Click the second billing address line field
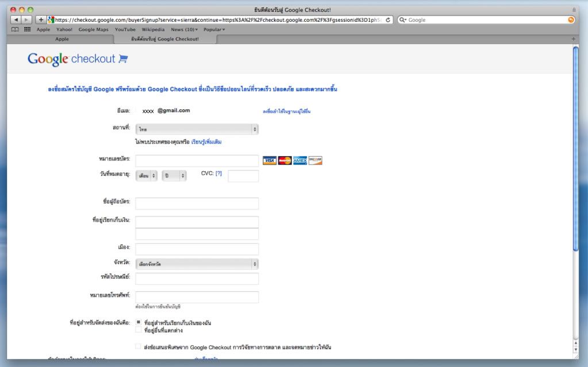The width and height of the screenshot is (588, 367). click(197, 234)
